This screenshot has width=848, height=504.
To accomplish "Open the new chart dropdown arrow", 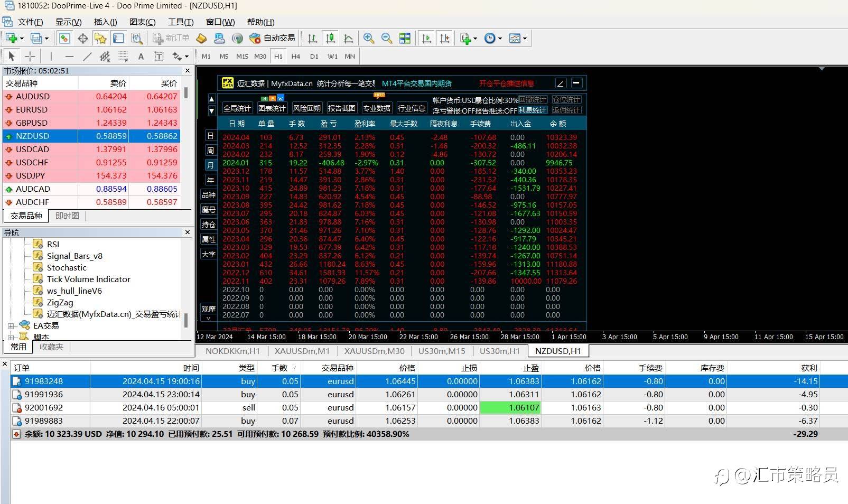I will [x=22, y=38].
